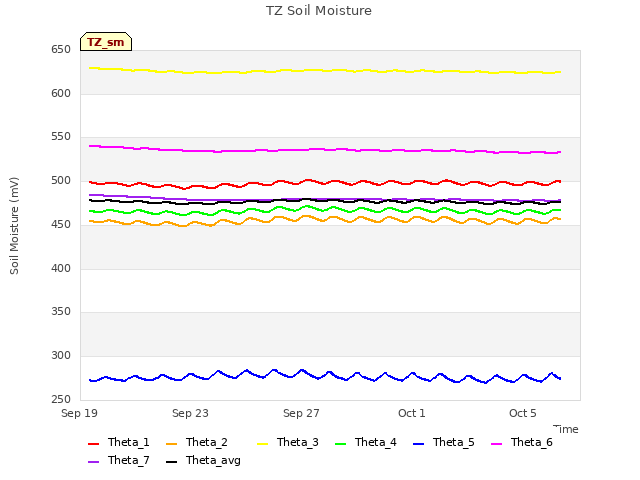The width and height of the screenshot is (640, 480).
Task: Click the purple Theta_7 legend swatch
Action: [x=93, y=462]
